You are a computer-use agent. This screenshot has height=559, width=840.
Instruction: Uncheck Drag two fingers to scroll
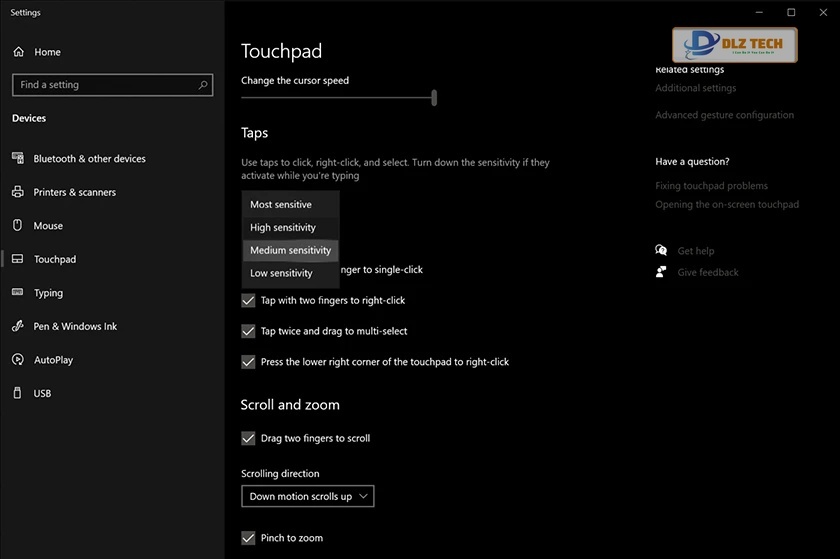248,438
